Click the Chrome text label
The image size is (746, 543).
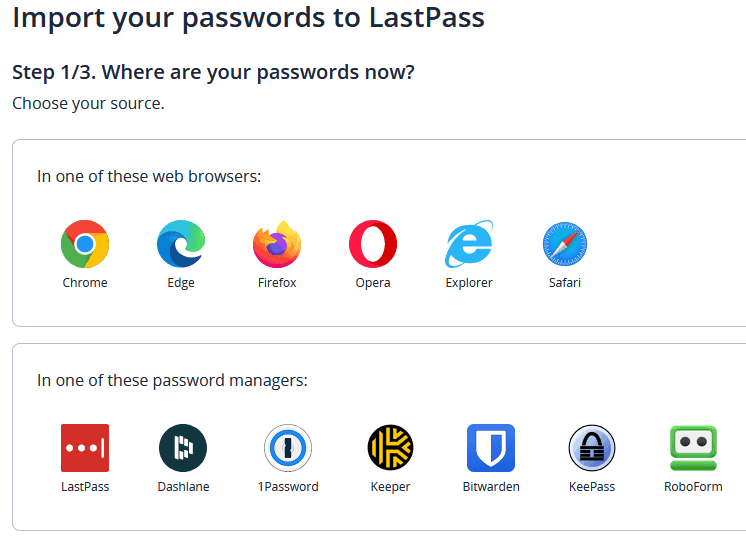pyautogui.click(x=85, y=283)
